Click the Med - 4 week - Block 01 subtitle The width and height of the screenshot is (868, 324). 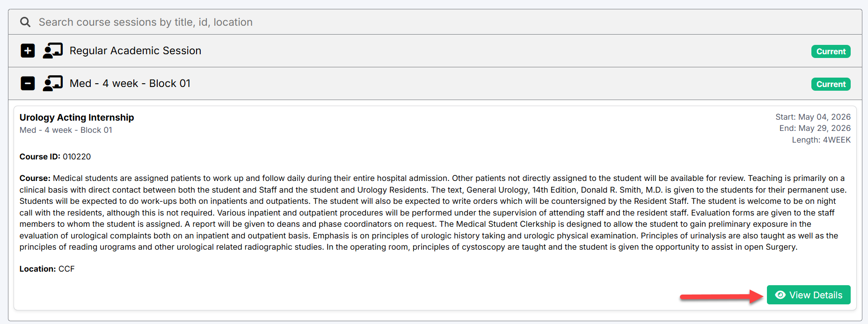[x=66, y=130]
